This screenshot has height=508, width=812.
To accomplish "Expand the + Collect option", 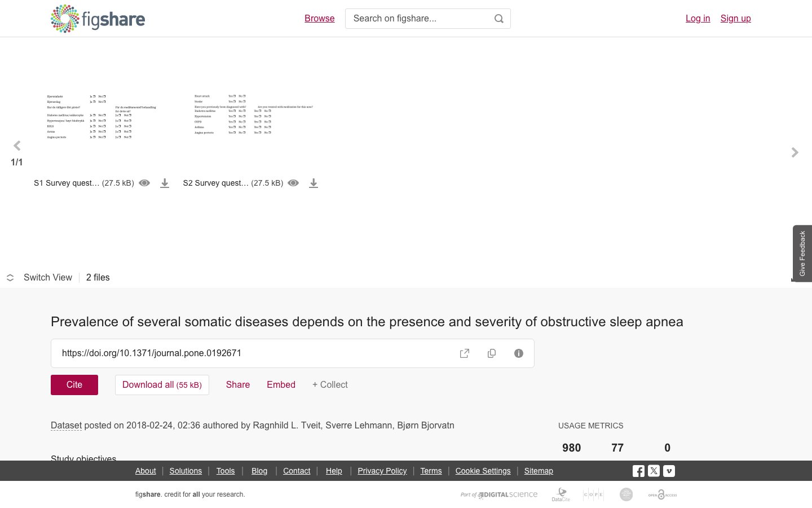I will point(330,385).
